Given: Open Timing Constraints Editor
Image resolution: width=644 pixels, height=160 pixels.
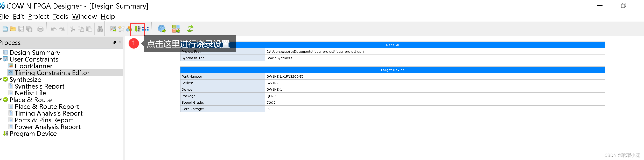Looking at the screenshot, I should coord(52,73).
